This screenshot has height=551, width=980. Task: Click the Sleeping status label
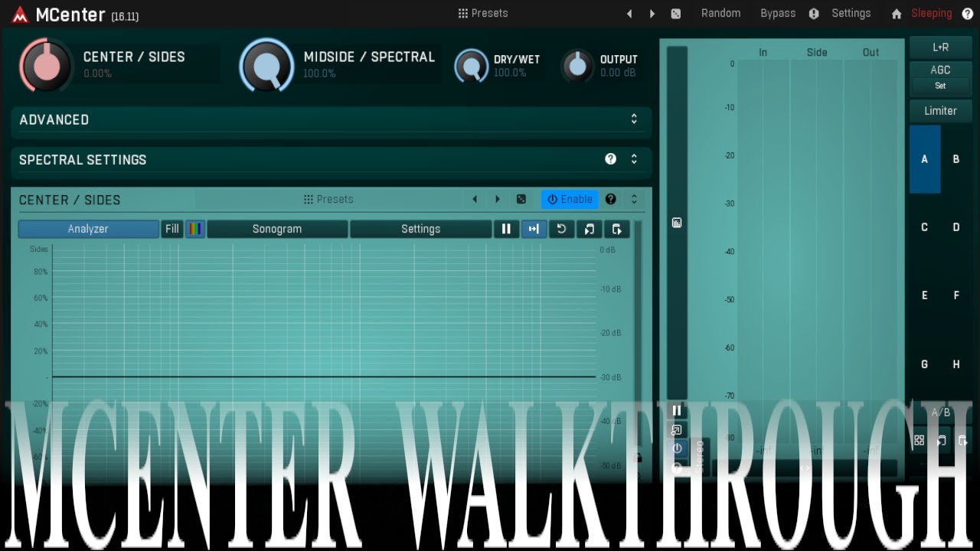tap(931, 14)
